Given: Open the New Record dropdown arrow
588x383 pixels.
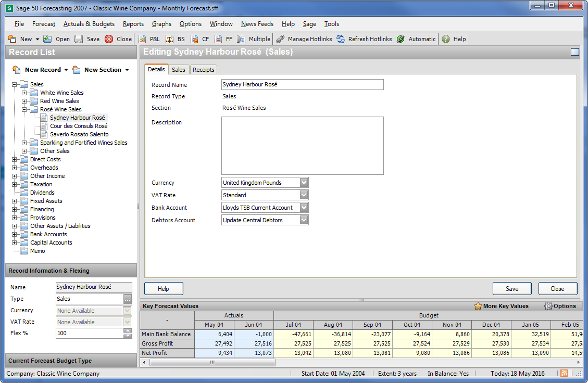Looking at the screenshot, I should (66, 70).
